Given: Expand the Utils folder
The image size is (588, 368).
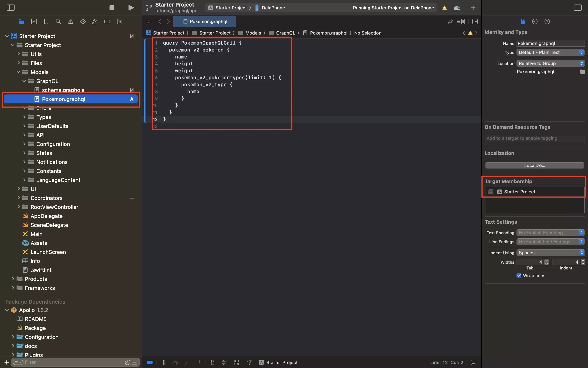Looking at the screenshot, I should (x=18, y=54).
